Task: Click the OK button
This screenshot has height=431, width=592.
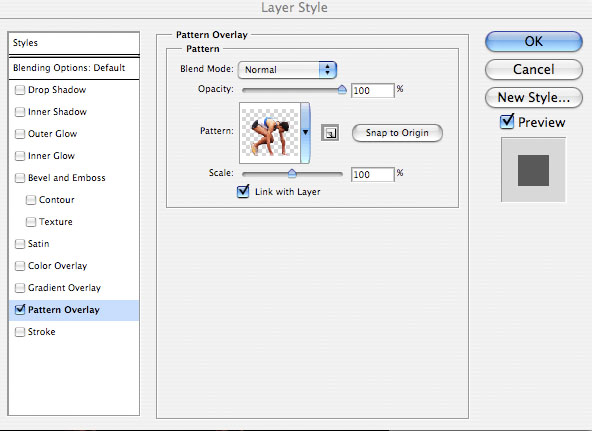Action: coord(533,42)
